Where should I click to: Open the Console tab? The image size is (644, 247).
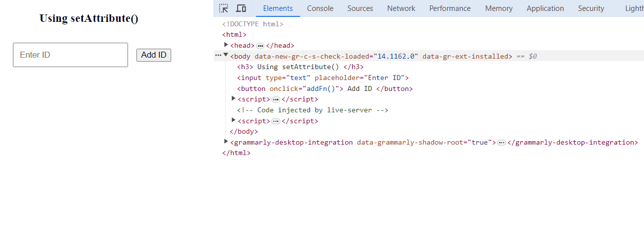[x=320, y=8]
